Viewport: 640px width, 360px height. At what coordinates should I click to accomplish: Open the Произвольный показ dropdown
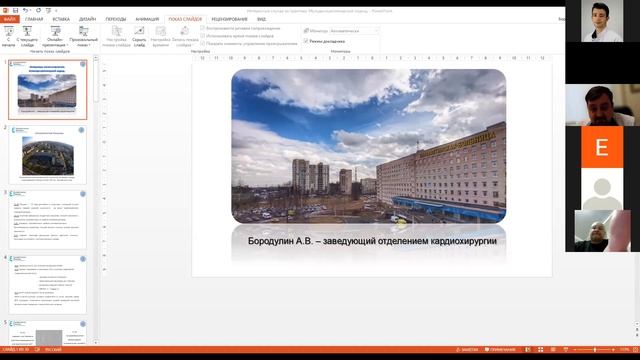(84, 36)
